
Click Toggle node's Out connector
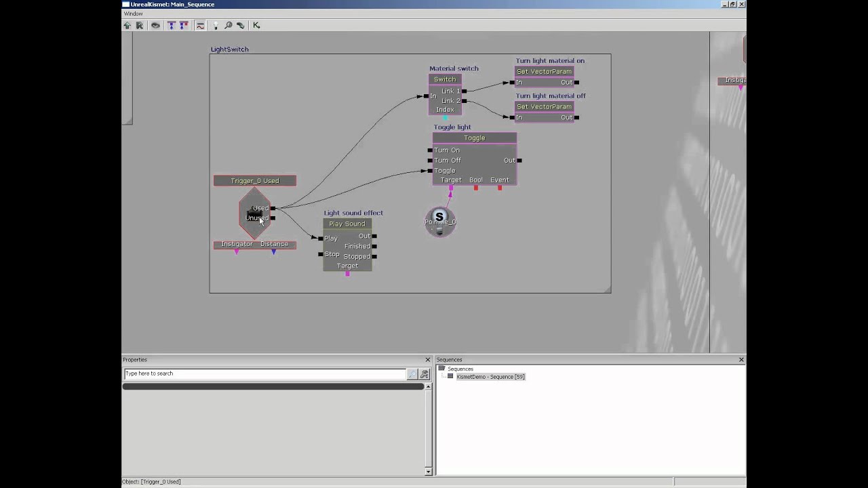click(519, 161)
